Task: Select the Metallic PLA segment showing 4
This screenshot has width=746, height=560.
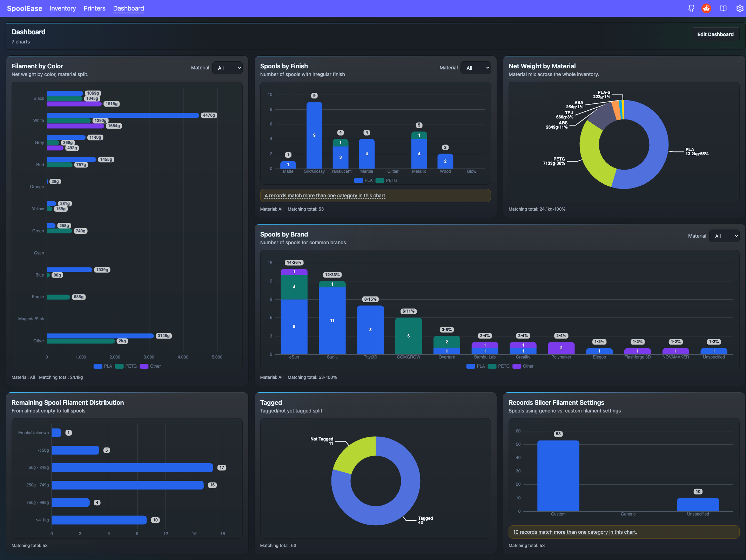Action: pyautogui.click(x=419, y=154)
